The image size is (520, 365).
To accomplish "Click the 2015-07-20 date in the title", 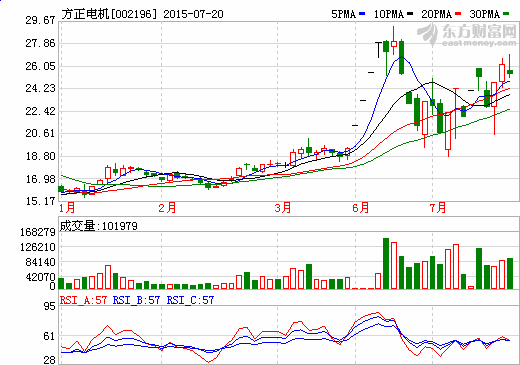I will pos(193,14).
